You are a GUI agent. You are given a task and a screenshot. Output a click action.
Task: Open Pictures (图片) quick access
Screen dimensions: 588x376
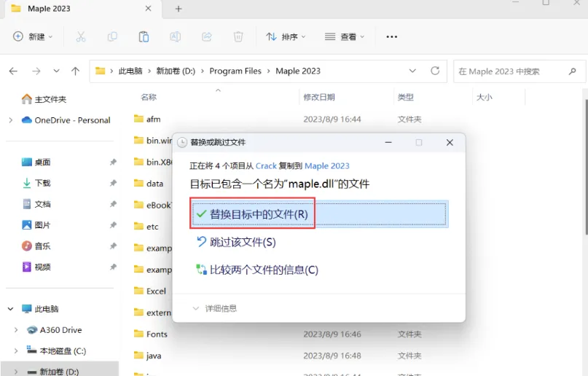[x=36, y=225]
